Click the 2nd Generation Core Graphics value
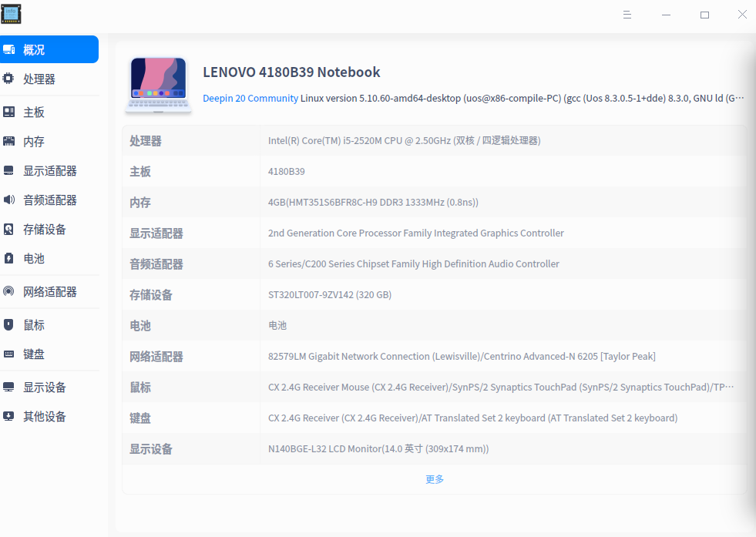 (x=415, y=233)
